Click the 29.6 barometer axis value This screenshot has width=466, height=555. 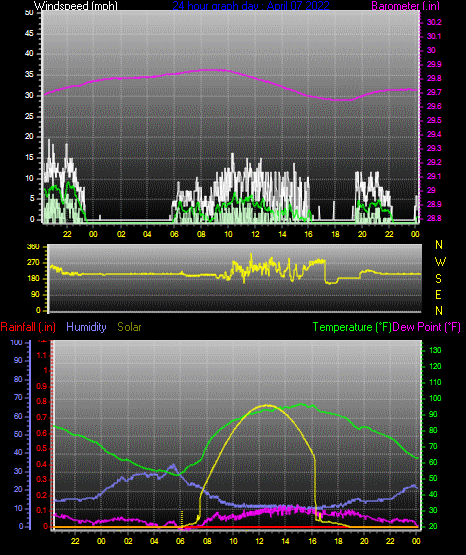(434, 107)
